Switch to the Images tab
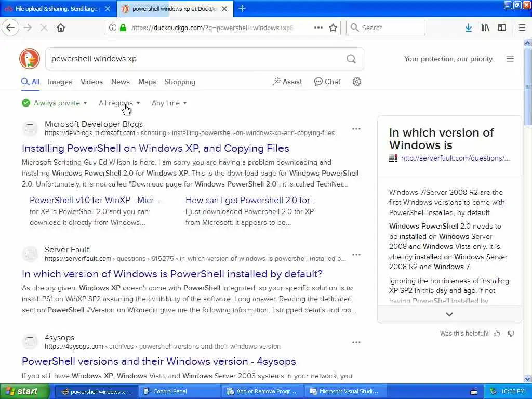 pos(60,82)
